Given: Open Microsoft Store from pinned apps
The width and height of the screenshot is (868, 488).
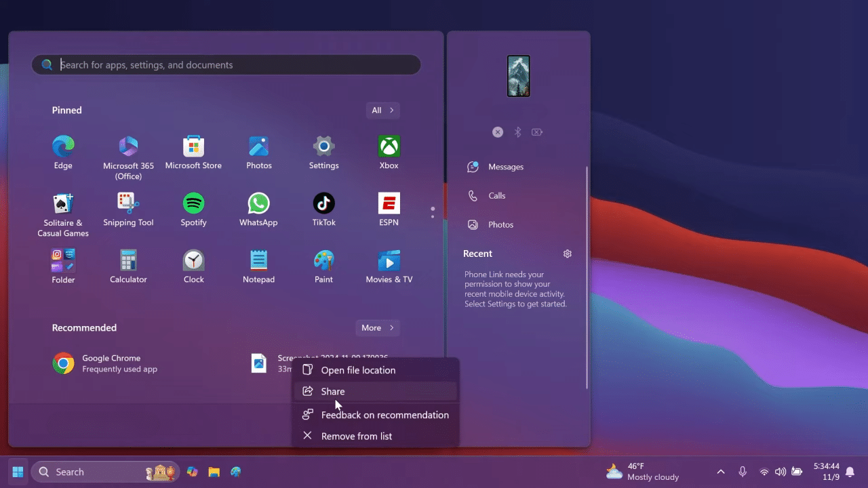Looking at the screenshot, I should click(193, 152).
